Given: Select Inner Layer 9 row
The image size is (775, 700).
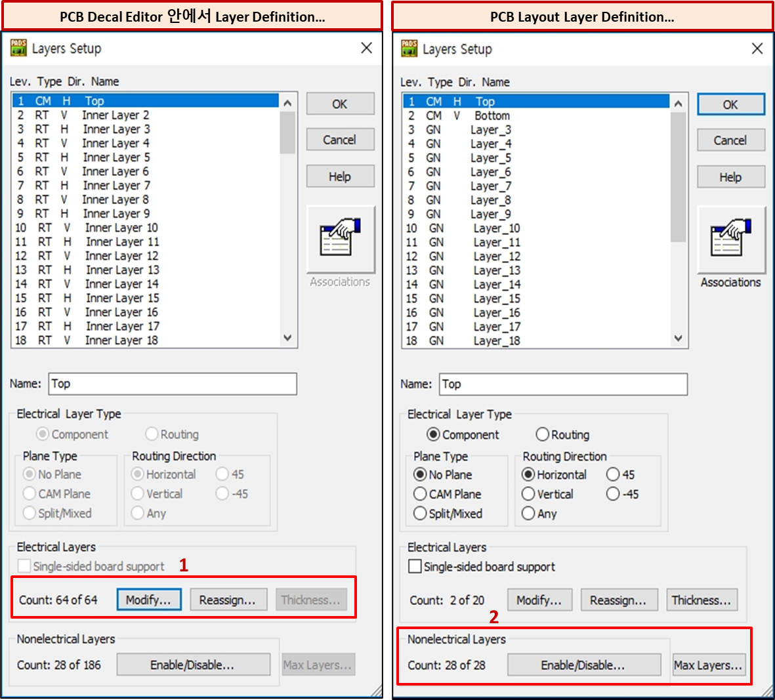Looking at the screenshot, I should click(145, 213).
